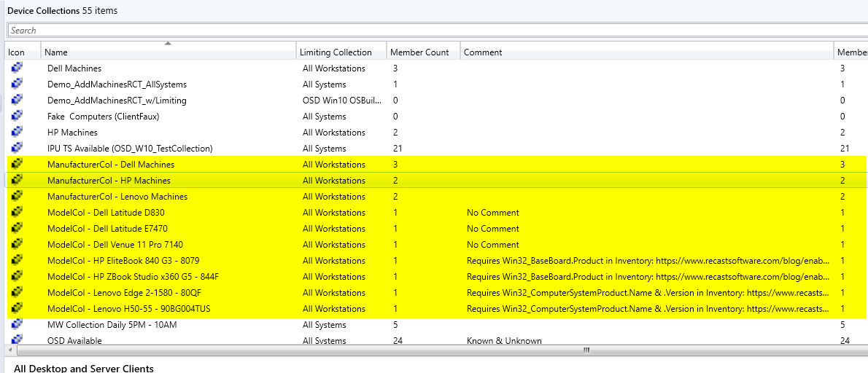
Task: Select ModelCol - Dell Latitude D830 name
Action: point(106,213)
